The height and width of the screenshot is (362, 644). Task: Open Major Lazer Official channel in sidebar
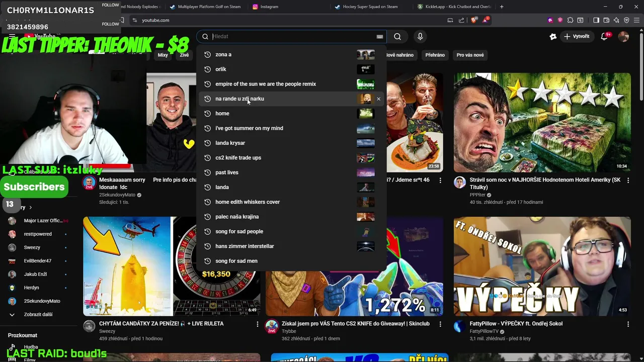(38, 220)
